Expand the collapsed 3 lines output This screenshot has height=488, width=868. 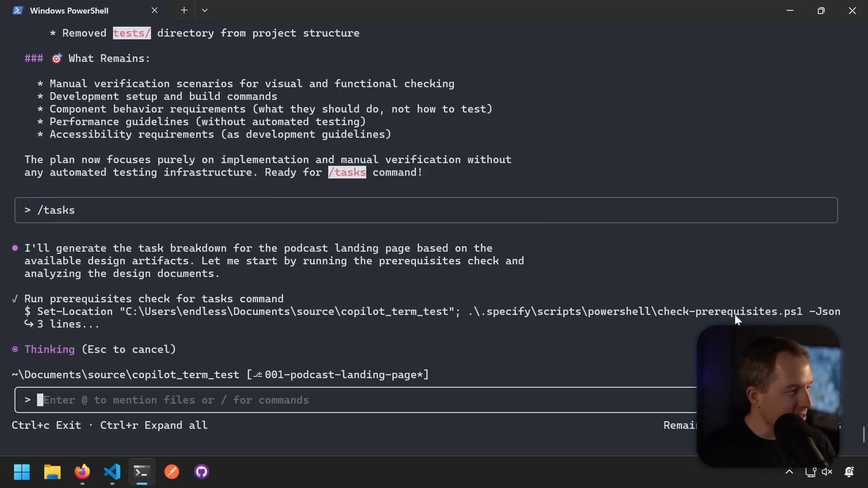click(68, 324)
